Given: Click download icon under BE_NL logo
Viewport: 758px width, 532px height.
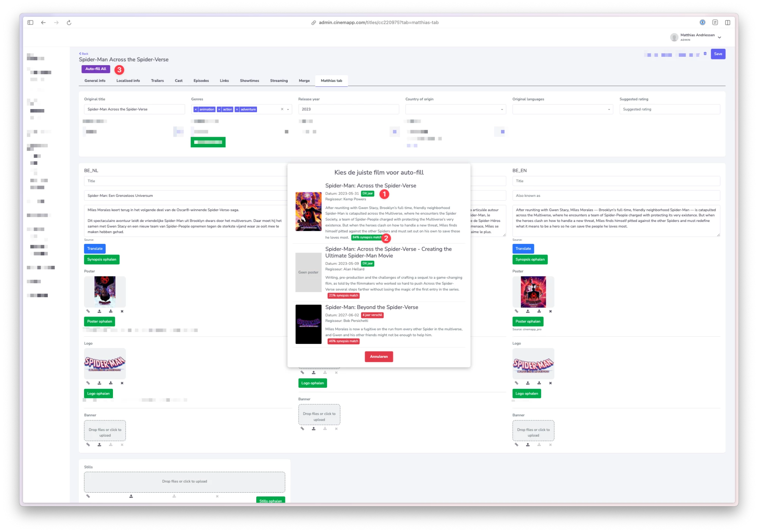Looking at the screenshot, I should coord(111,383).
